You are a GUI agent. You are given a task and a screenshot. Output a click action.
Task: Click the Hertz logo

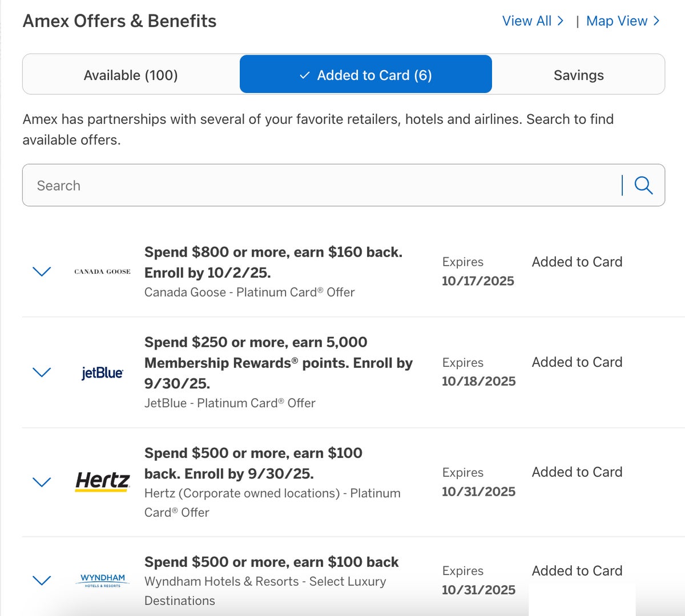(x=103, y=482)
